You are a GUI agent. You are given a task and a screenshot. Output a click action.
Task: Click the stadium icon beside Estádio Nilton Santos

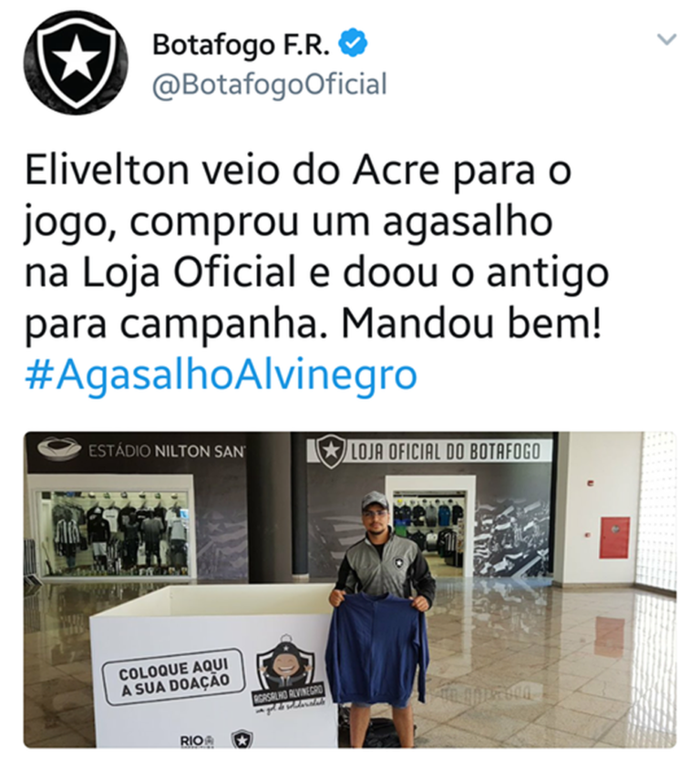pos(59,449)
